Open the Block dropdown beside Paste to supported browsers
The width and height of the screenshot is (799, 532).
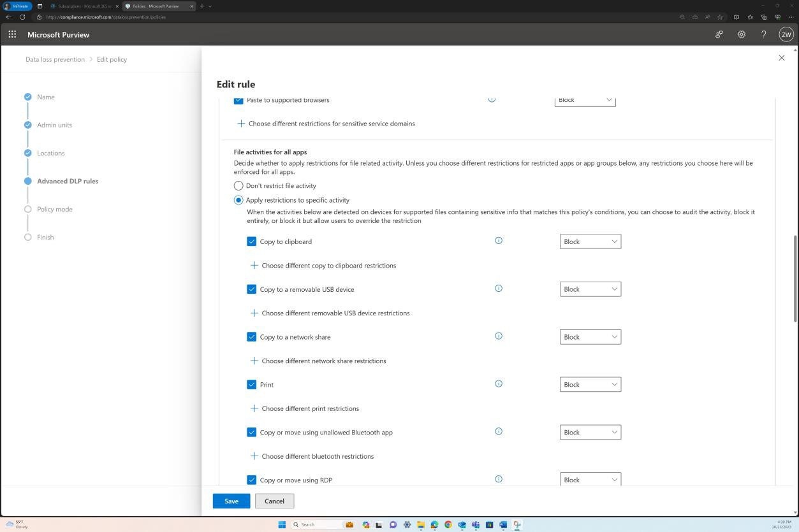pos(584,100)
